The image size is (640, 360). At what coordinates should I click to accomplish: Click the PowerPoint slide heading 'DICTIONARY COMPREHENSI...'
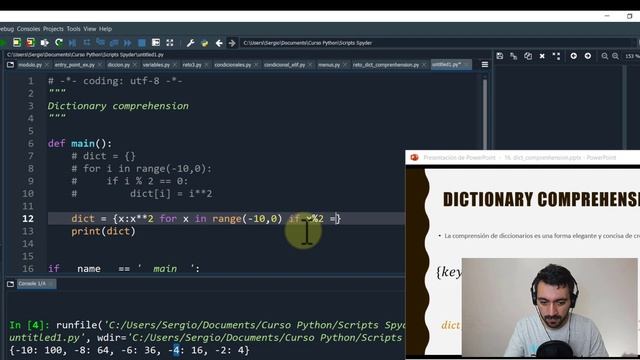click(541, 200)
